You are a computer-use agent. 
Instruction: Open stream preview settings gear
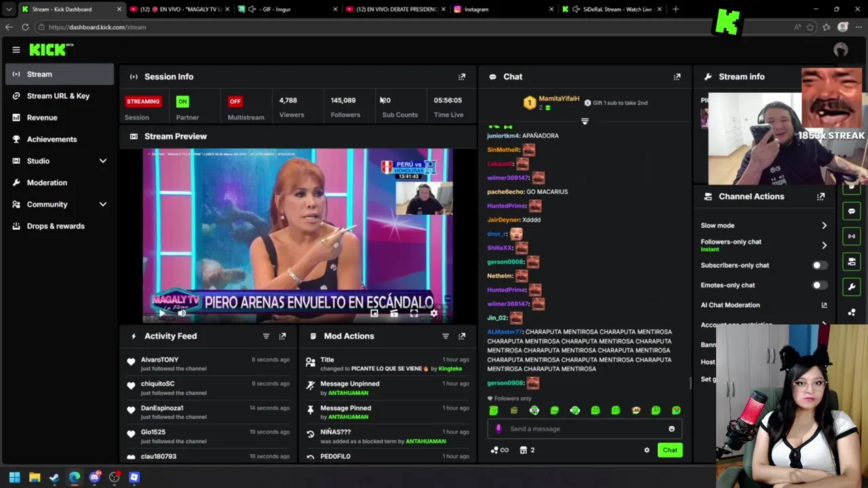pos(434,313)
